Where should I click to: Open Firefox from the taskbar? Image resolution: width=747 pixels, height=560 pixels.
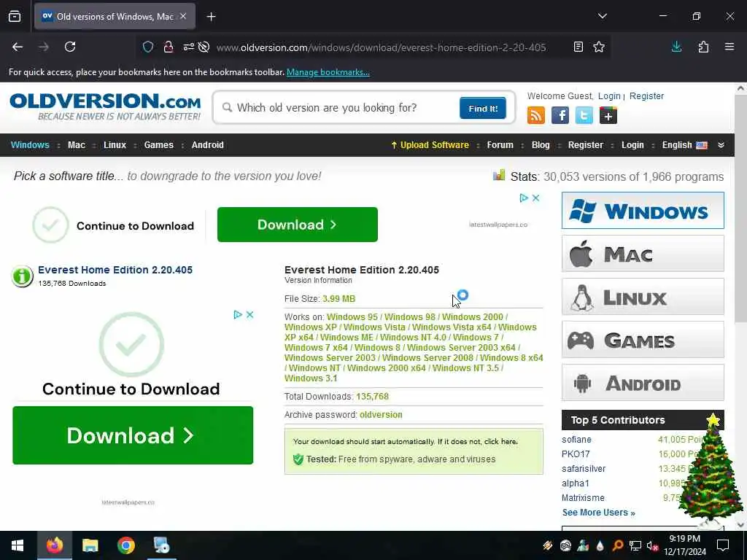[54, 545]
